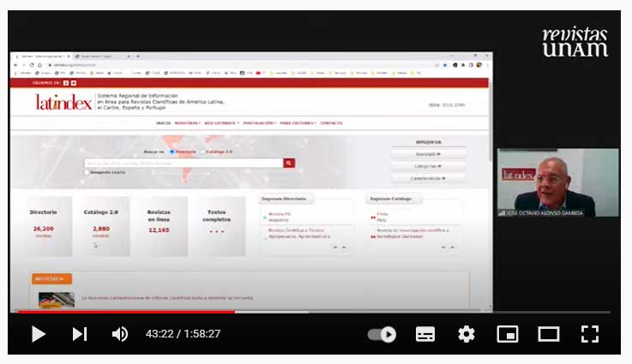Click the down arrow in Ingresos Directorio
Image resolution: width=632 pixels, height=364 pixels.
(335, 248)
